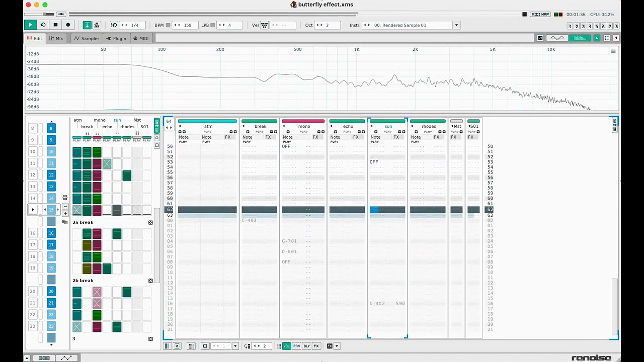Select sequence slot 12 in pattern sequencer

33,175
